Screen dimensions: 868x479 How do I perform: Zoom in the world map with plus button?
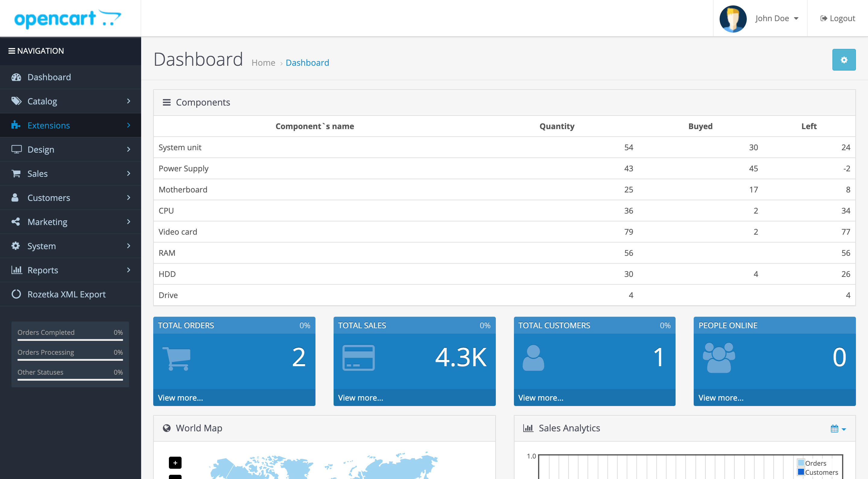[x=175, y=462]
